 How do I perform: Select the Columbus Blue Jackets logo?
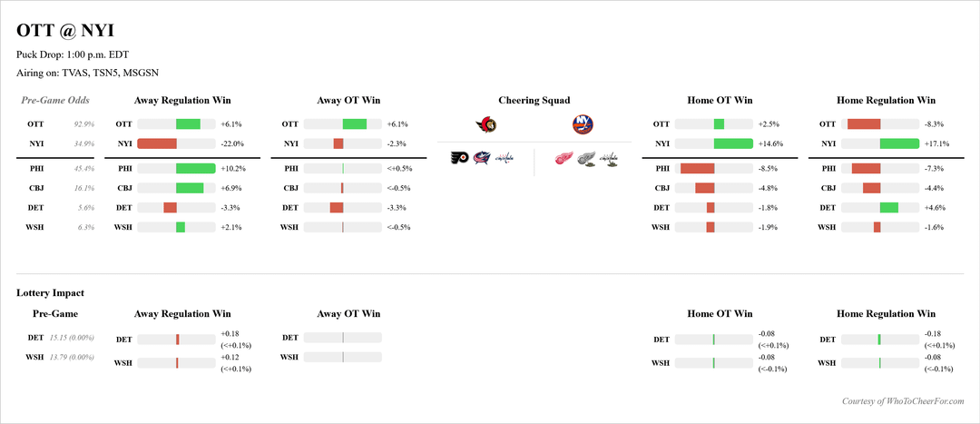click(x=482, y=159)
